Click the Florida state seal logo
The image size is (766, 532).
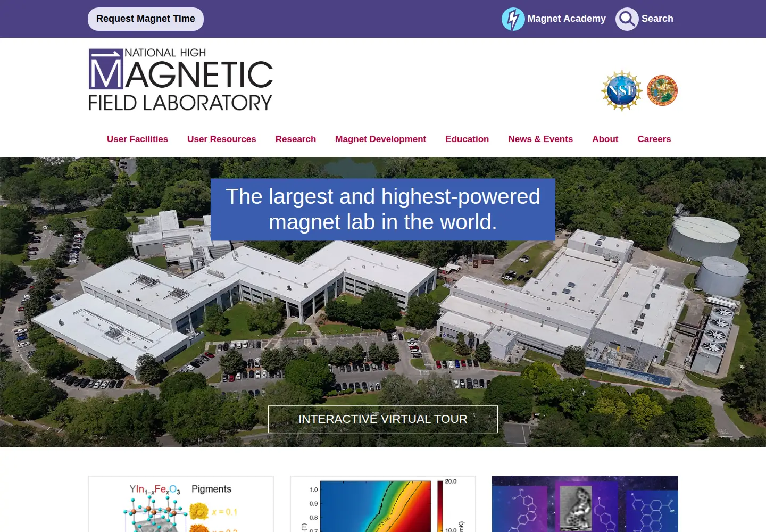click(x=662, y=90)
